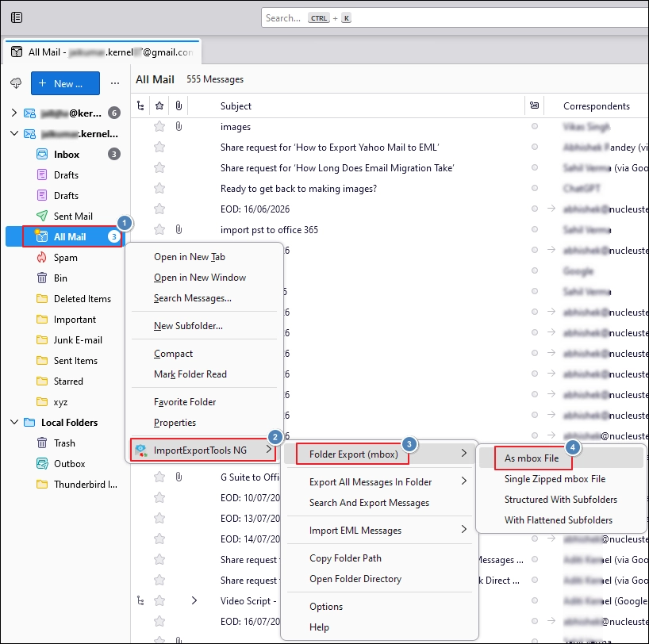Collapse the Local Folders tree
This screenshot has width=649, height=644.
13,422
